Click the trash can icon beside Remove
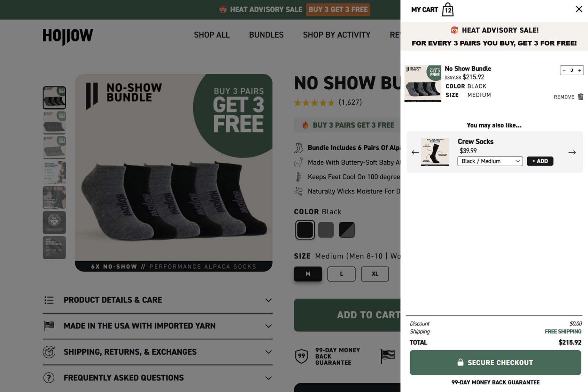 [x=581, y=97]
